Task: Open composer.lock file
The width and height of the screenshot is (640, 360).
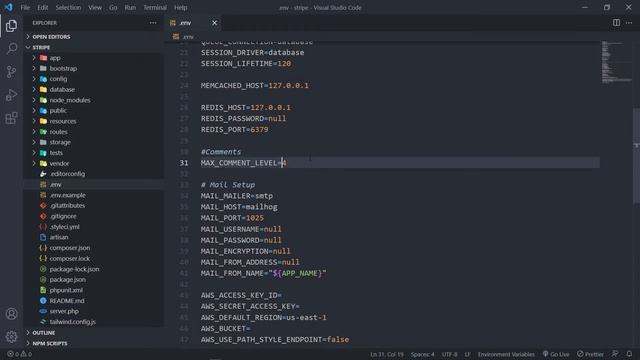Action: click(x=94, y=258)
